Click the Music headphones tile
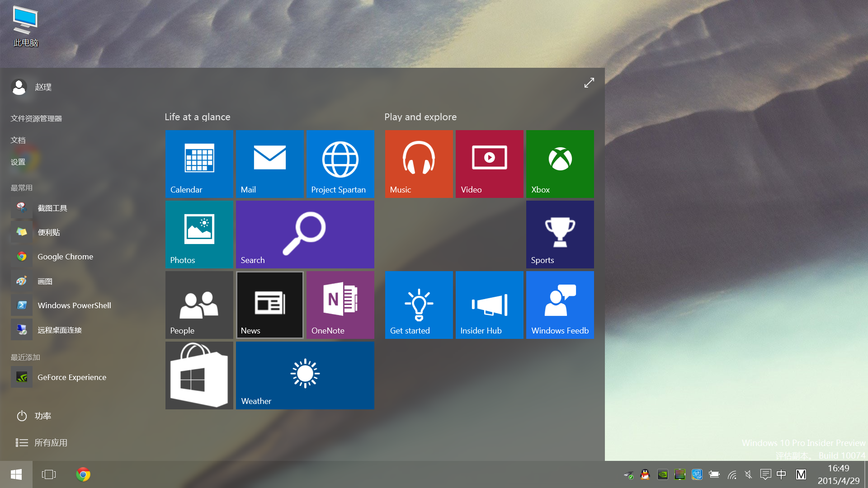868x488 pixels. click(x=419, y=164)
